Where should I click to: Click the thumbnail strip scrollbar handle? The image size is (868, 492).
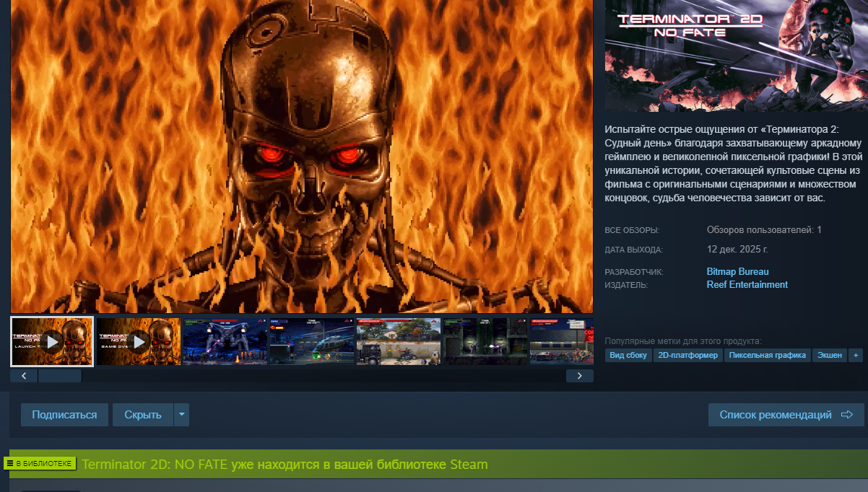60,376
